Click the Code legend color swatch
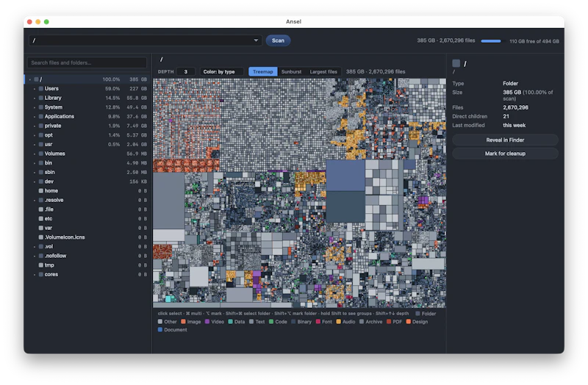Image resolution: width=588 pixels, height=385 pixels. point(271,322)
